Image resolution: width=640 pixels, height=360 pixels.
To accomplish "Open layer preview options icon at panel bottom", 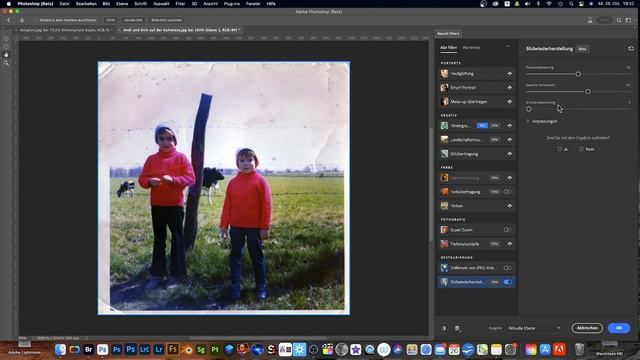I will (x=457, y=328).
